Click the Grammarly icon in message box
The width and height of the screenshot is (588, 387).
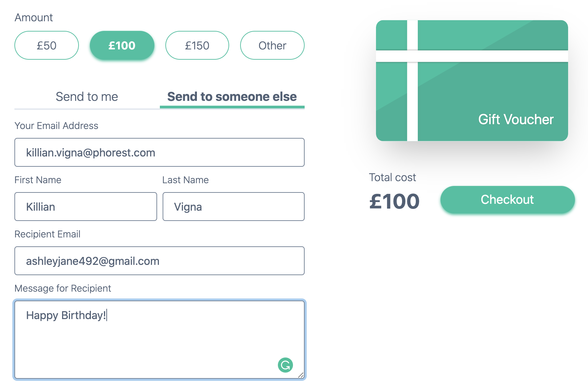pos(285,365)
